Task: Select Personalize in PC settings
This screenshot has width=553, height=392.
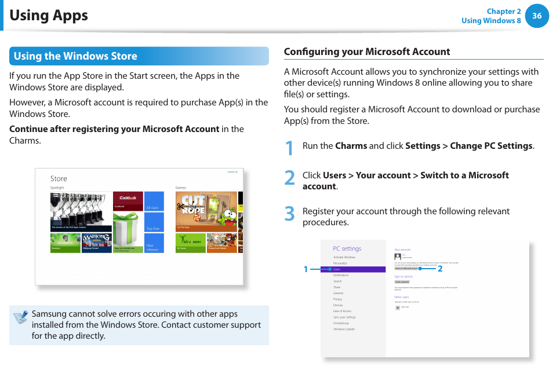Action: click(340, 263)
